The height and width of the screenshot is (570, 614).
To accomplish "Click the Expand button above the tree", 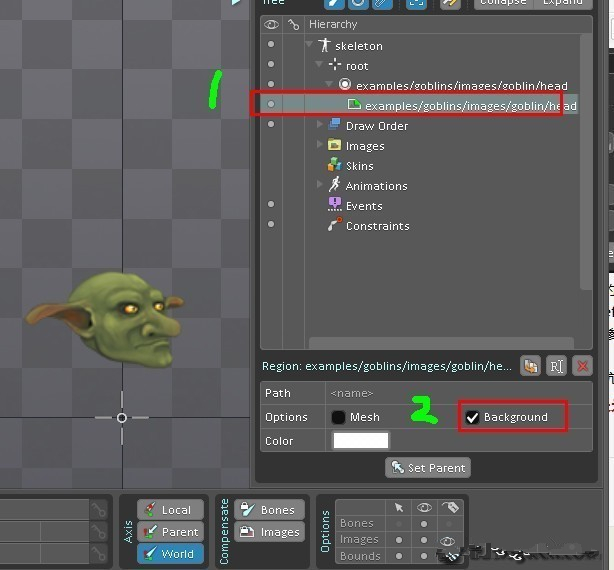I will coord(563,4).
